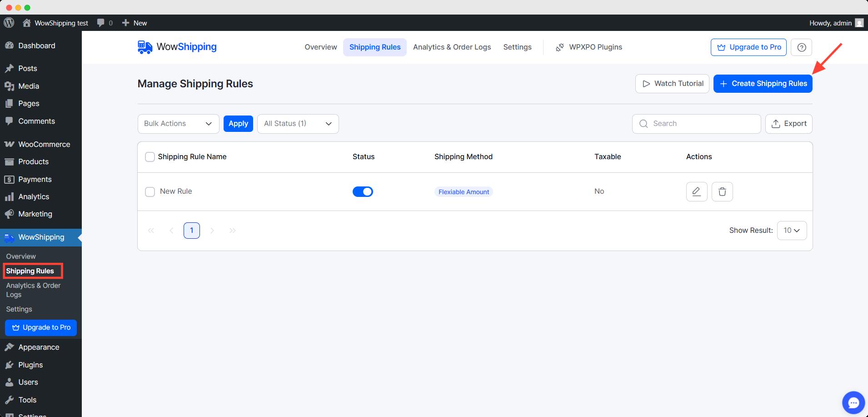This screenshot has width=868, height=417.
Task: Open Users in sidebar
Action: point(41,382)
